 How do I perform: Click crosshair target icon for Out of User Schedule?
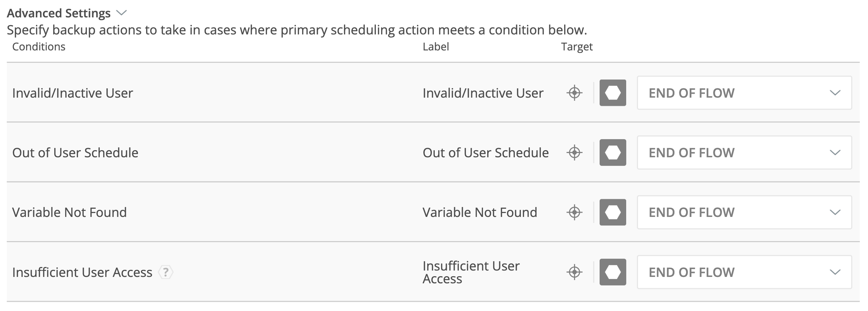click(x=574, y=153)
